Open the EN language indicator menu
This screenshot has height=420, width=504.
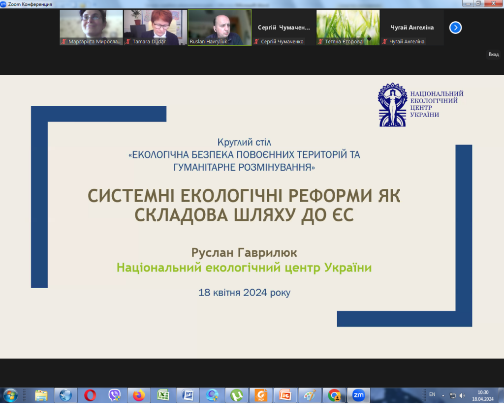(432, 394)
